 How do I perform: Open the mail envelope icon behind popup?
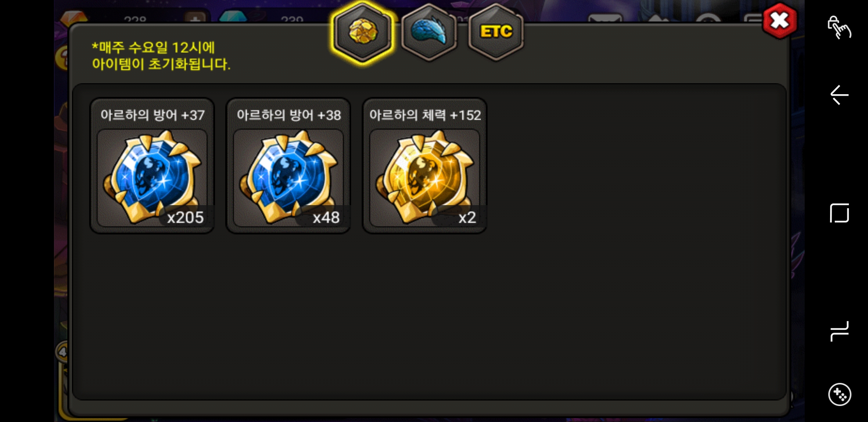[605, 19]
